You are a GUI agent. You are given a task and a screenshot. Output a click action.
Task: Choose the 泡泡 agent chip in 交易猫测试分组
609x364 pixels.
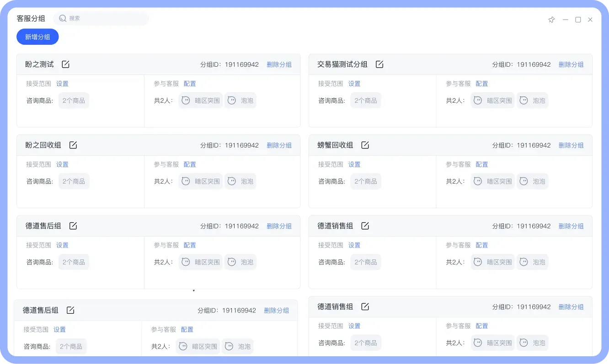(x=533, y=100)
